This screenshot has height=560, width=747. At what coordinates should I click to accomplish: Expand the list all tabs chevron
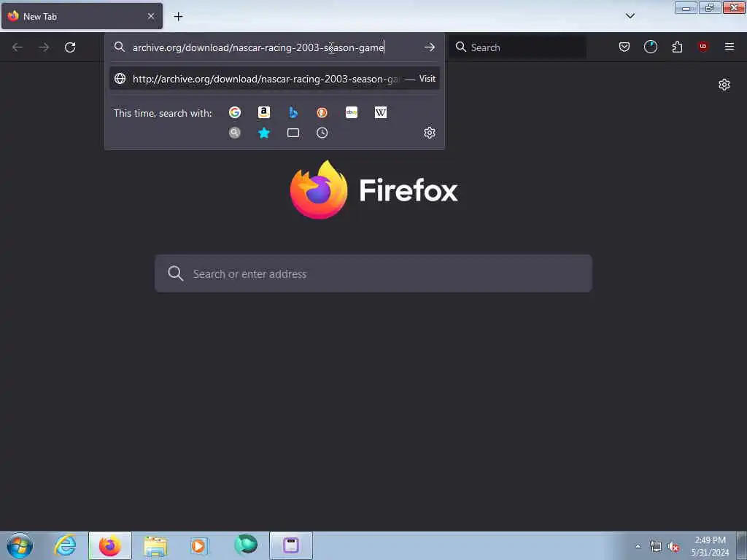(630, 16)
